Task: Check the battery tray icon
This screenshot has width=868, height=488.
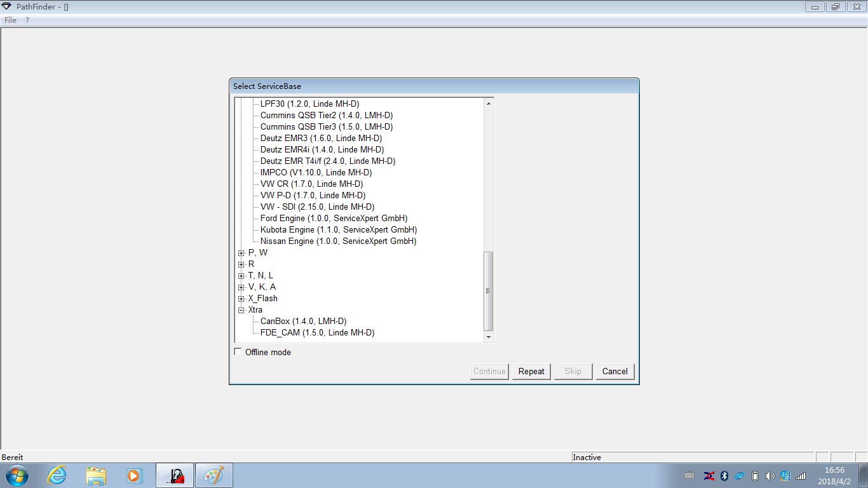Action: (755, 476)
